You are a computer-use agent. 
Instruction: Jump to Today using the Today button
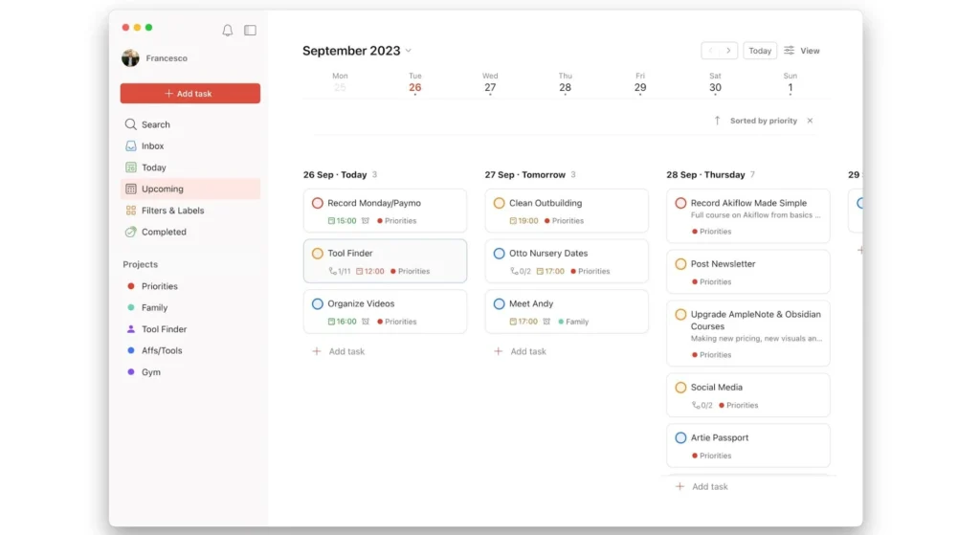pyautogui.click(x=760, y=51)
